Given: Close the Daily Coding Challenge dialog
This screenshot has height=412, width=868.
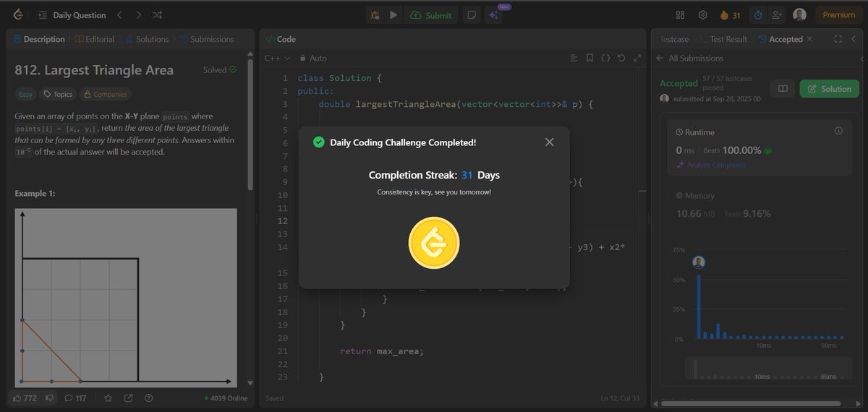Looking at the screenshot, I should pyautogui.click(x=550, y=142).
